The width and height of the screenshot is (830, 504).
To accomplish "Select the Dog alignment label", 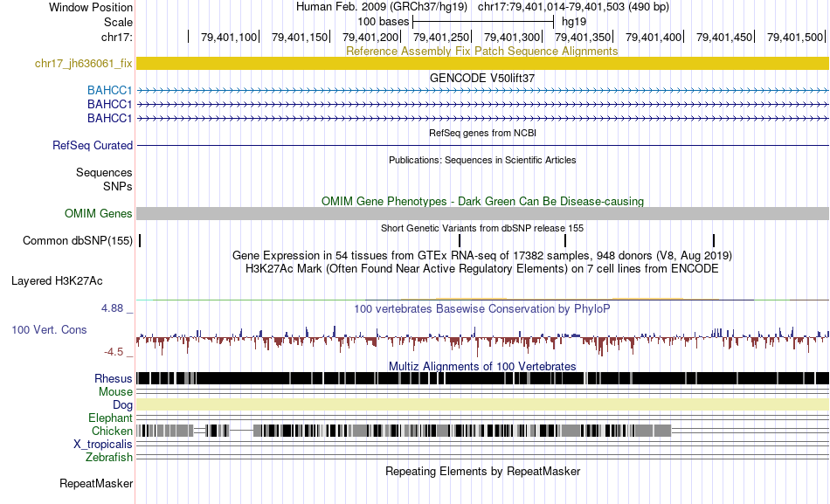I will click(122, 405).
